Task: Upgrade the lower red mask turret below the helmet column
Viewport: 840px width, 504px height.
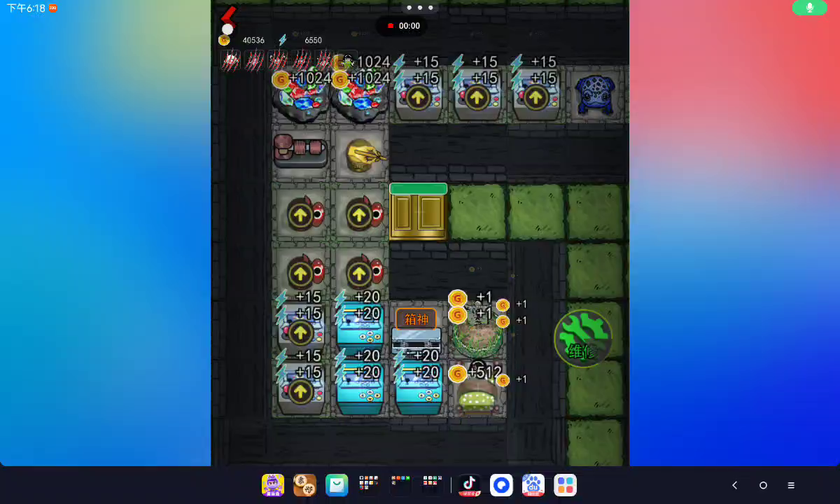Action: (360, 272)
